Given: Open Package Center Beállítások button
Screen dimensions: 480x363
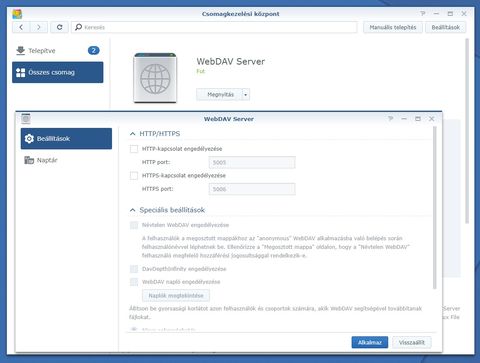Looking at the screenshot, I should point(445,27).
